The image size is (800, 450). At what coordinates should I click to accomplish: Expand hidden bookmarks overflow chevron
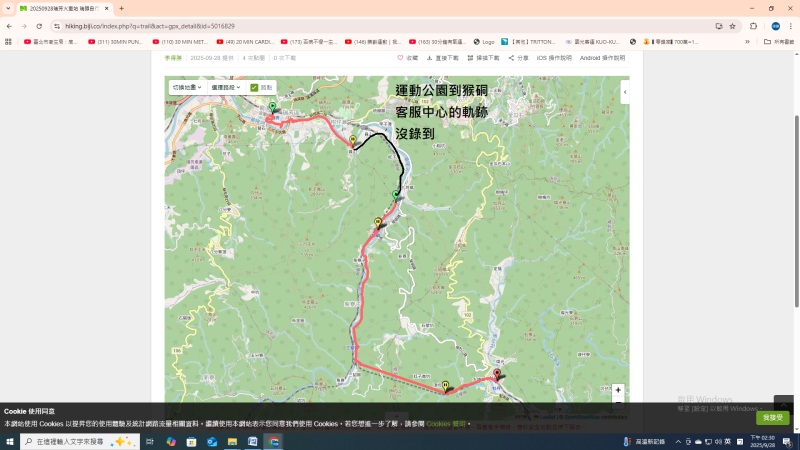[x=747, y=42]
